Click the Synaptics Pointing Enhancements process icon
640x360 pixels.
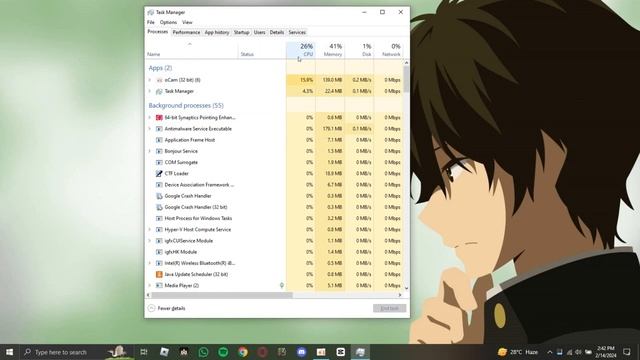[x=159, y=118]
